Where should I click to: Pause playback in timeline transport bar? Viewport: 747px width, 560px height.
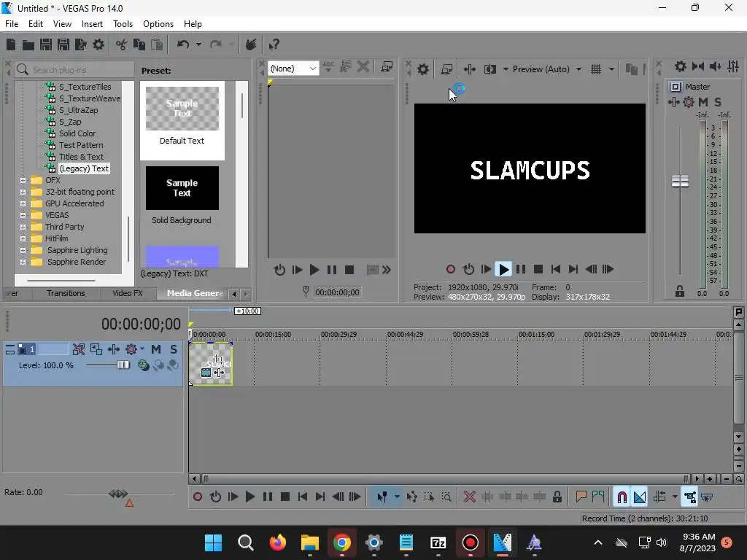click(x=268, y=497)
